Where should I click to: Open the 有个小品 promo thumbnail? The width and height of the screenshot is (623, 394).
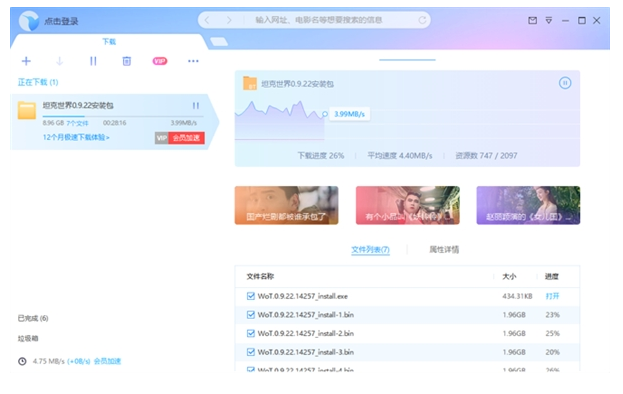click(x=408, y=205)
